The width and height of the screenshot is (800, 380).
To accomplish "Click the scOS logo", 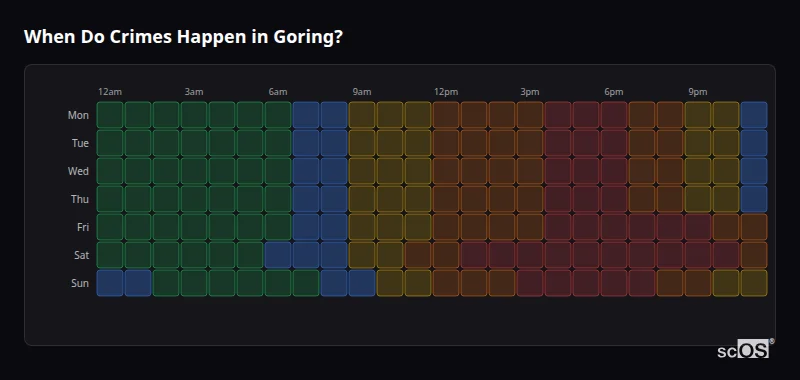I will 745,349.
